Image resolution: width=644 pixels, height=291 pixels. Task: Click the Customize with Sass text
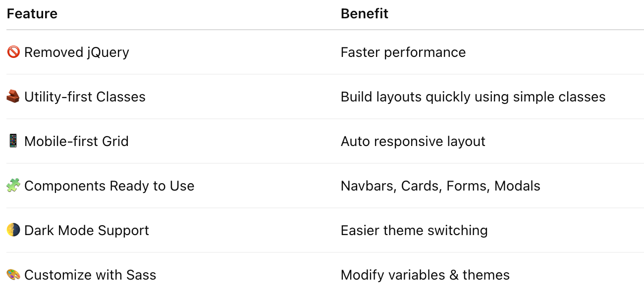tap(90, 275)
